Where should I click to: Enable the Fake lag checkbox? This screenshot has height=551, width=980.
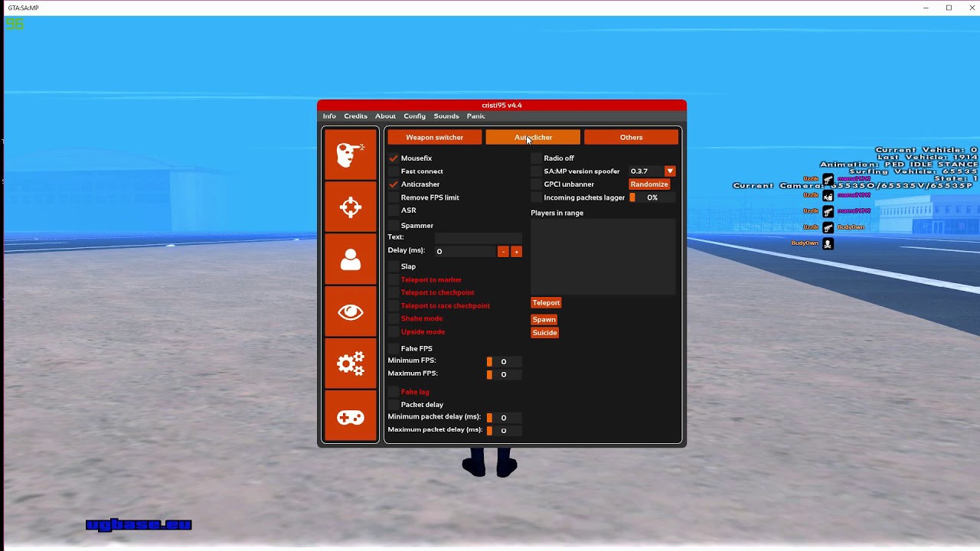pos(394,392)
